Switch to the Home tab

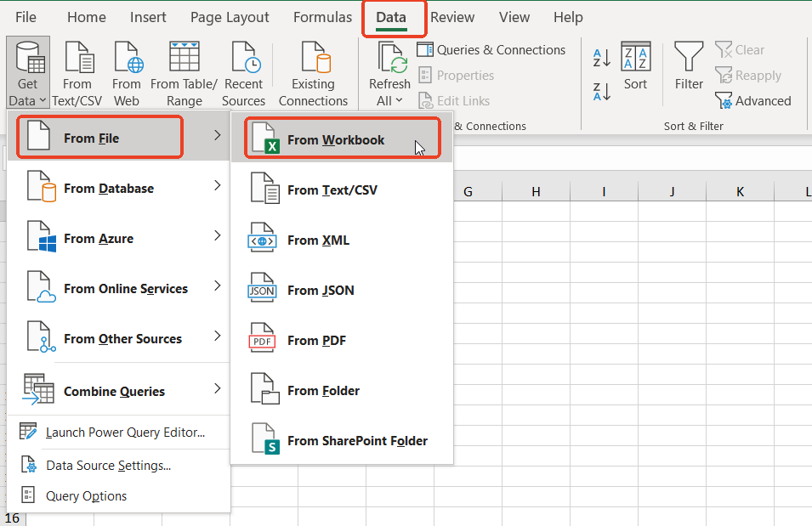click(x=87, y=17)
